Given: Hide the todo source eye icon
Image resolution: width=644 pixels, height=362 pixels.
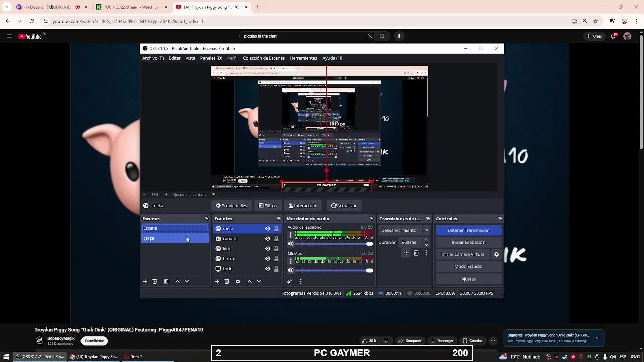Looking at the screenshot, I should [268, 269].
